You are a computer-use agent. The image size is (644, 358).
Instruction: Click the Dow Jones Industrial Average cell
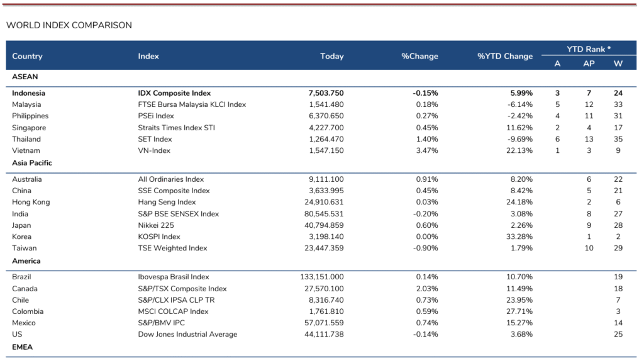click(x=187, y=334)
